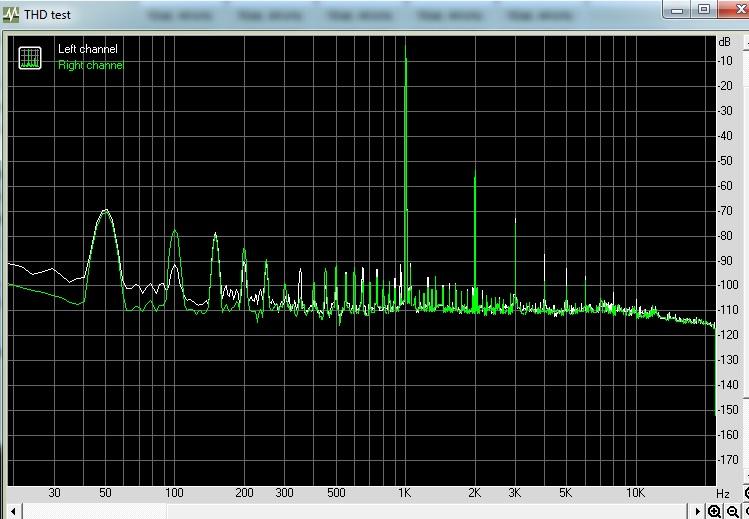Click the horizontal scrollbar track below the graph

[x=350, y=511]
